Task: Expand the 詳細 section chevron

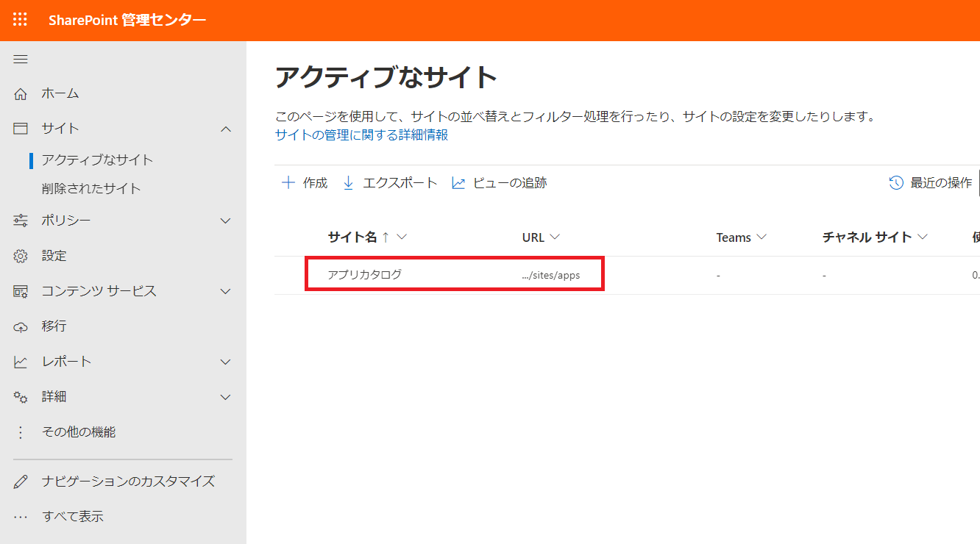Action: point(226,397)
